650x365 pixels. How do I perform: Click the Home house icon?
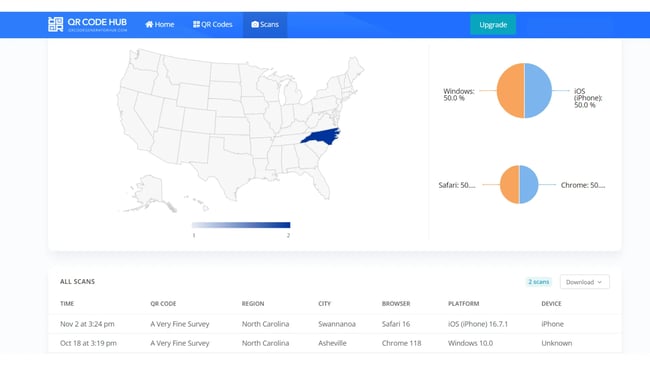149,24
